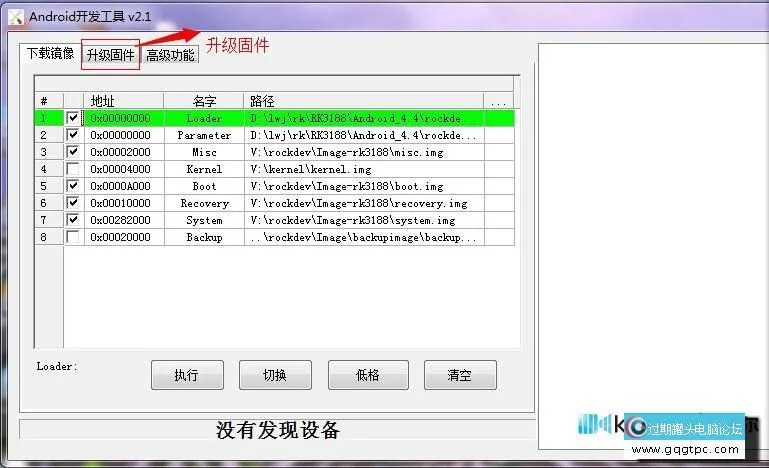This screenshot has height=468, width=769.
Task: Click the recovery.img path cell
Action: (x=364, y=203)
